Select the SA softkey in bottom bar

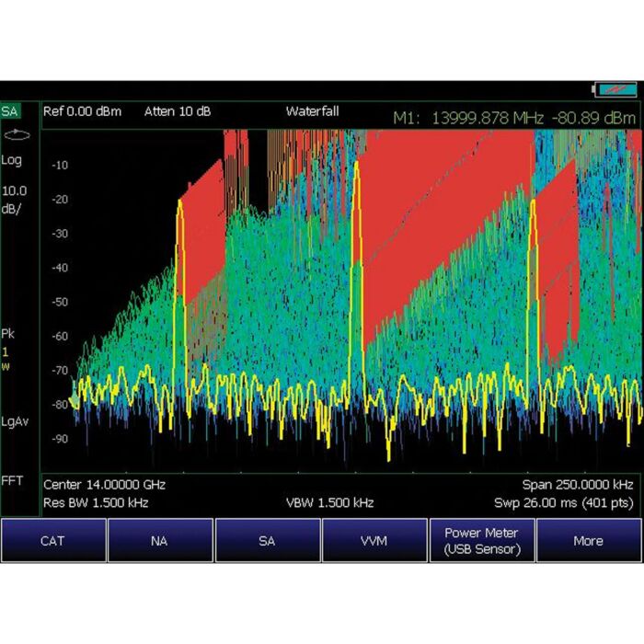[267, 540]
